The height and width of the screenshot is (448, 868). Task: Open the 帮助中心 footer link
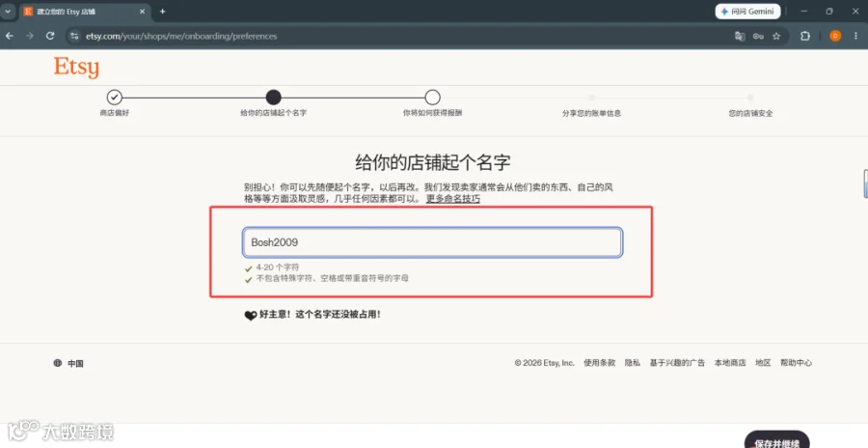[796, 363]
